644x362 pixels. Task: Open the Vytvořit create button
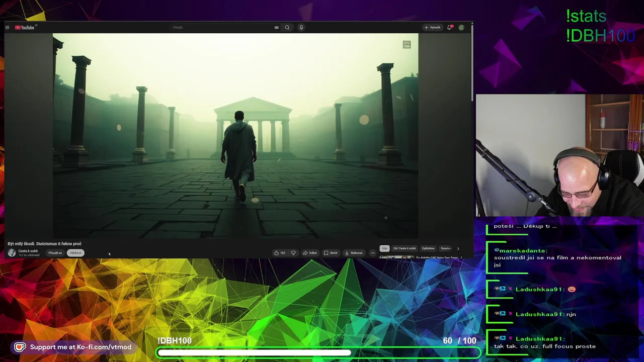(433, 28)
